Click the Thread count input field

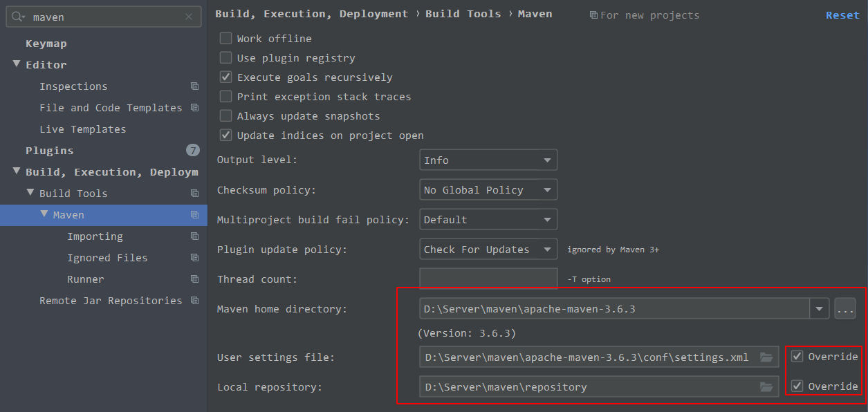[x=488, y=279]
